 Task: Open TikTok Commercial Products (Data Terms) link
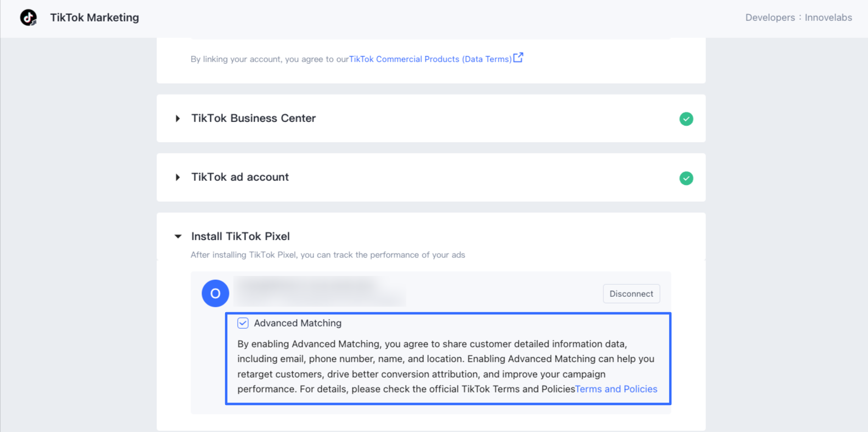tap(430, 59)
